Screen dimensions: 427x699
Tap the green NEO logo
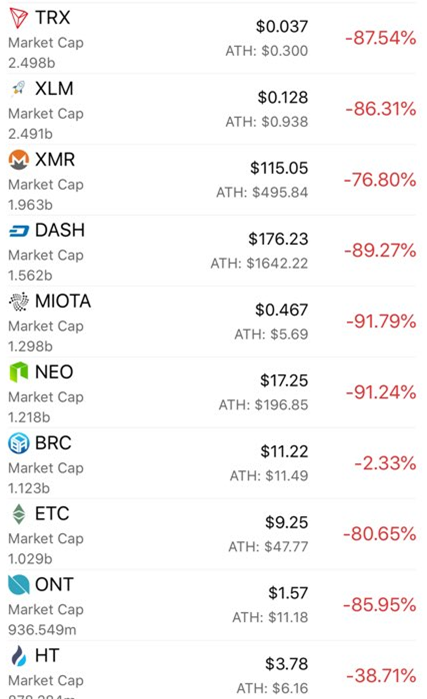(x=19, y=372)
